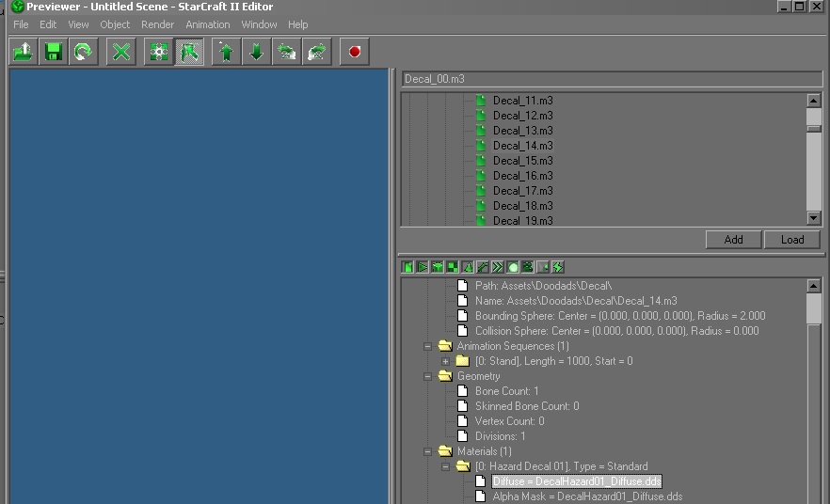
Task: Click the Add button
Action: click(x=733, y=240)
